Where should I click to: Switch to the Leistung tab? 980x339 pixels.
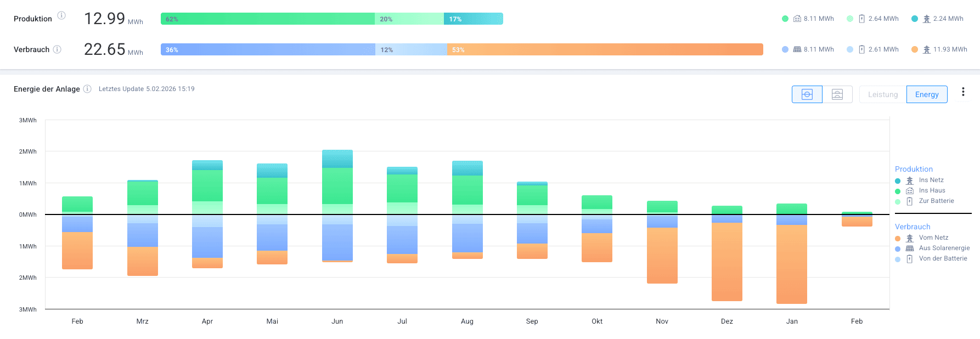pyautogui.click(x=882, y=94)
